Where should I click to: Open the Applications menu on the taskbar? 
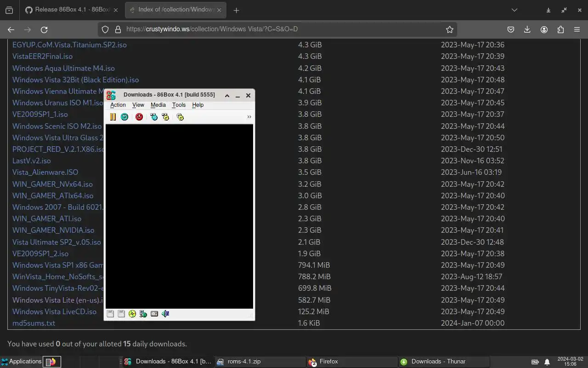coord(21,362)
